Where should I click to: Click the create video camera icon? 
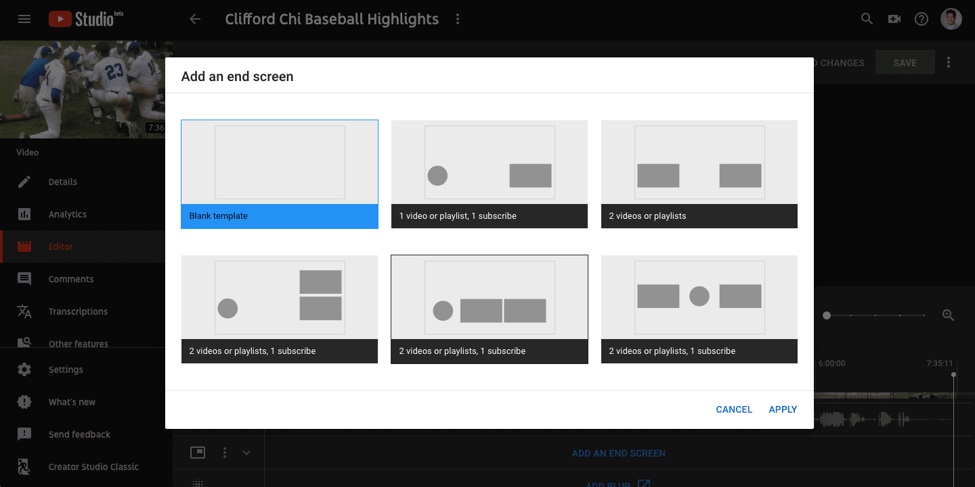tap(894, 19)
